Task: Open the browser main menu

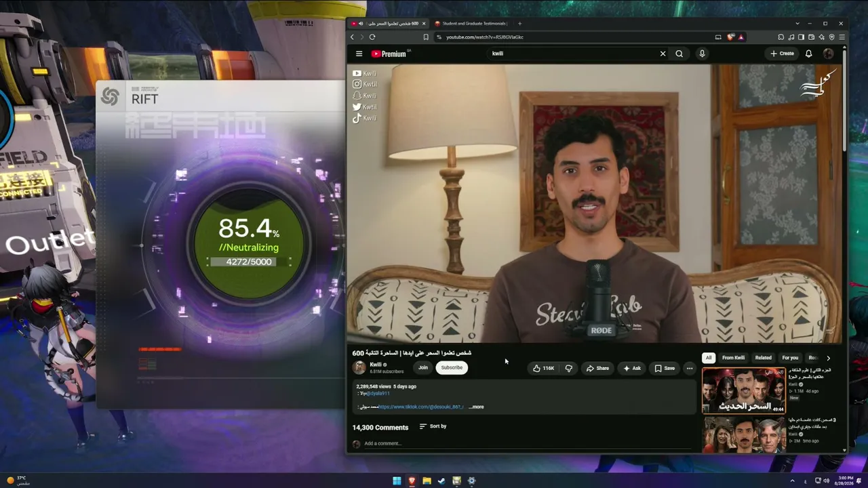Action: coord(842,37)
